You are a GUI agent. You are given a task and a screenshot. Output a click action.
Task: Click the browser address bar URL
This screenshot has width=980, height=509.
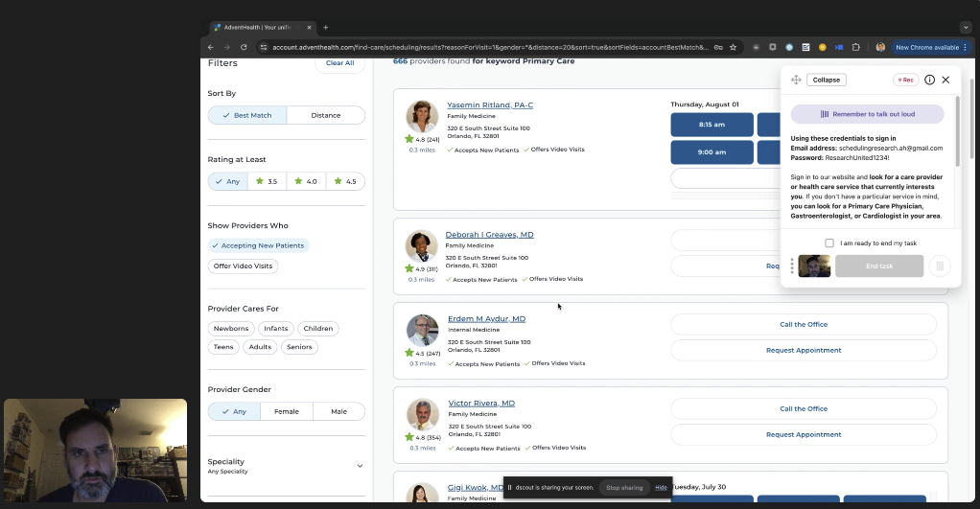(x=490, y=48)
